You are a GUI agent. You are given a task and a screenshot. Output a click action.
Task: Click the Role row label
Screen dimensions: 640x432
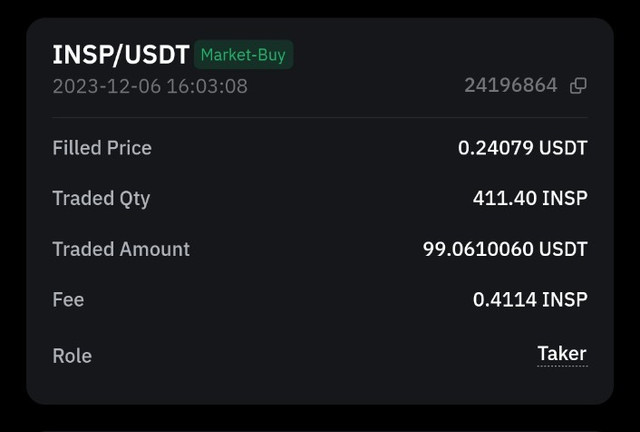[x=72, y=356]
